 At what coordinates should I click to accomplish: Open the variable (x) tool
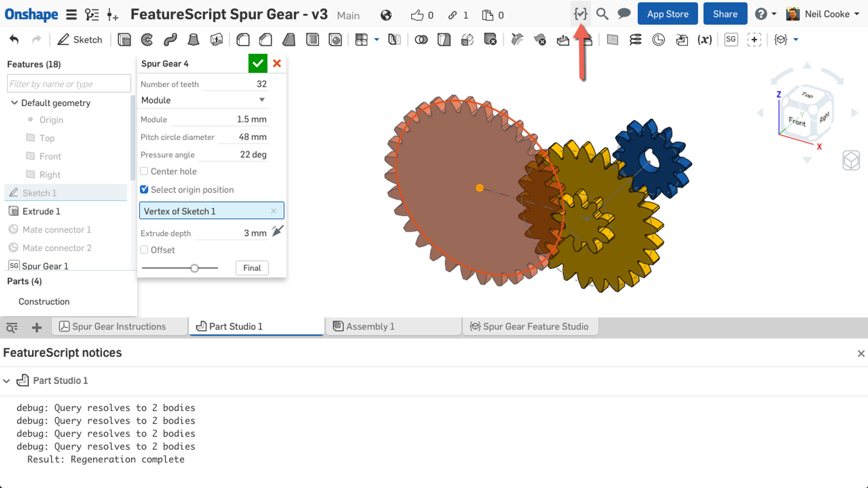704,40
